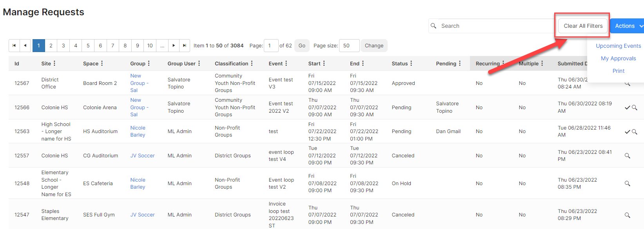The image size is (644, 229).
Task: Open Nicole Barley link for request 12548
Action: (138, 184)
